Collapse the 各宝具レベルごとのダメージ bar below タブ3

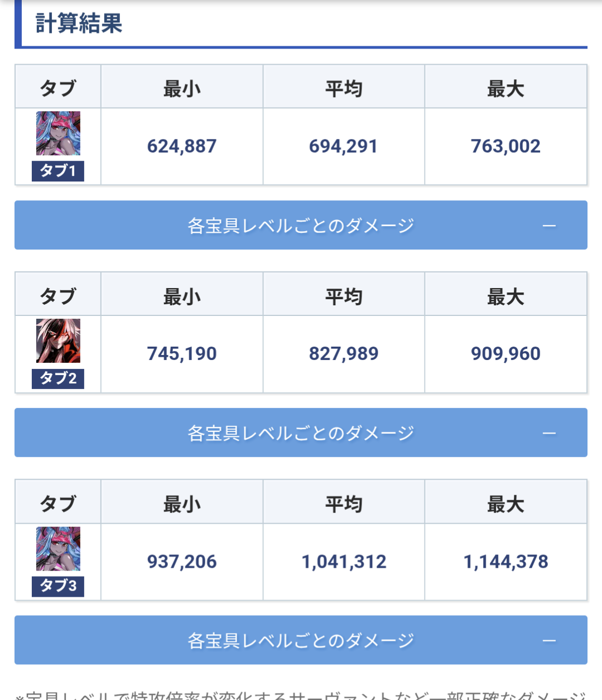coord(549,640)
